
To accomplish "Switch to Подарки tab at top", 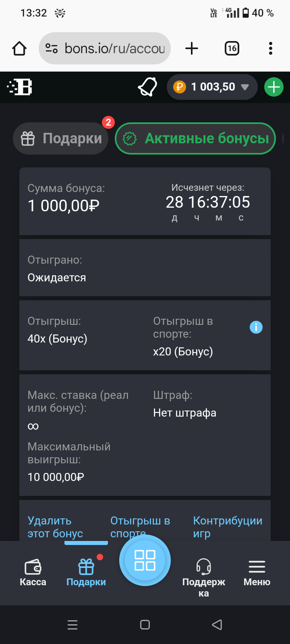I will point(61,138).
